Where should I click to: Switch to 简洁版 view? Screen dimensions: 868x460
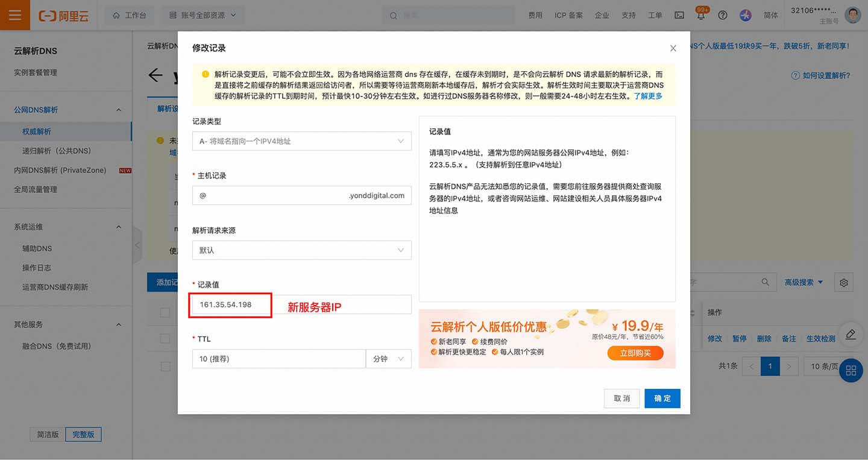[x=48, y=434]
